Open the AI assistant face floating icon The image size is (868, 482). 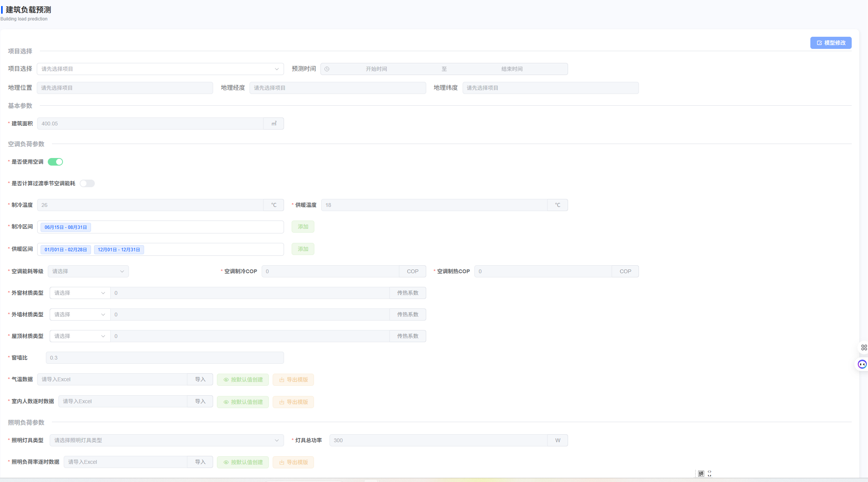(x=862, y=364)
